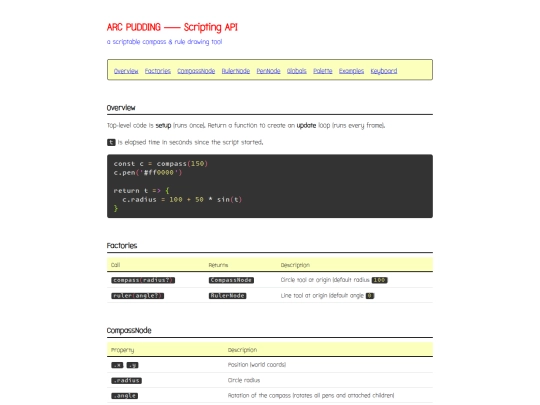Click the CompassNode return type cell
Image resolution: width=540 pixels, height=405 pixels.
[231, 280]
